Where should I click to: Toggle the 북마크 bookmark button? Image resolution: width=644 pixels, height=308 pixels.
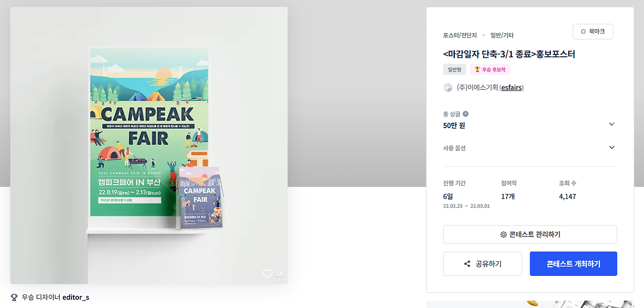click(593, 32)
